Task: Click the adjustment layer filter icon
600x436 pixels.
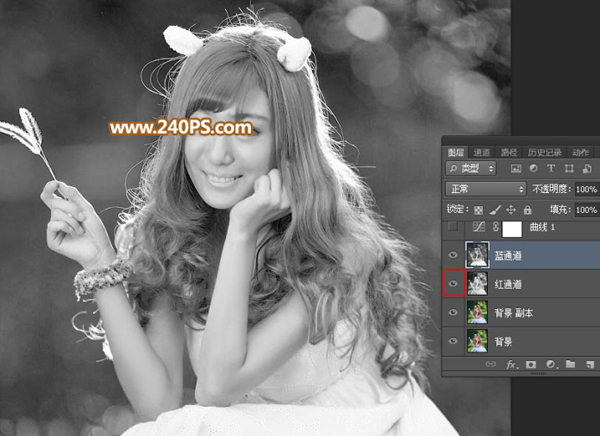Action: point(533,168)
